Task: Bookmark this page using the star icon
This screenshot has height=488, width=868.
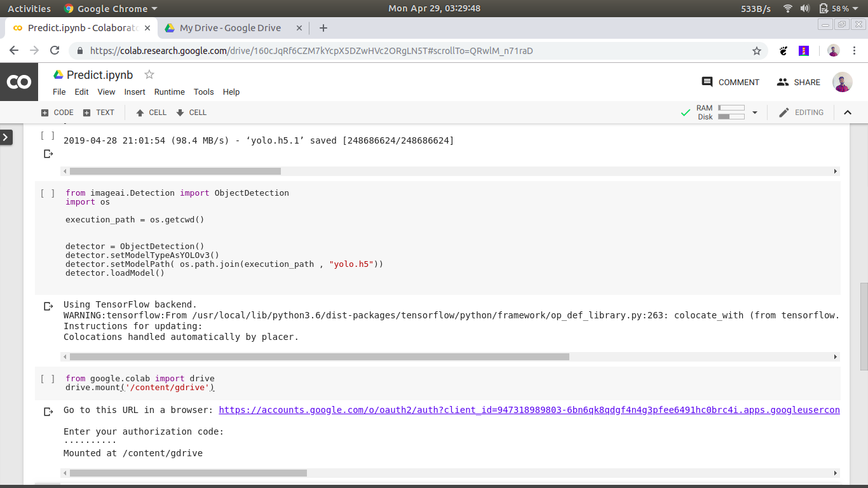Action: click(x=756, y=51)
